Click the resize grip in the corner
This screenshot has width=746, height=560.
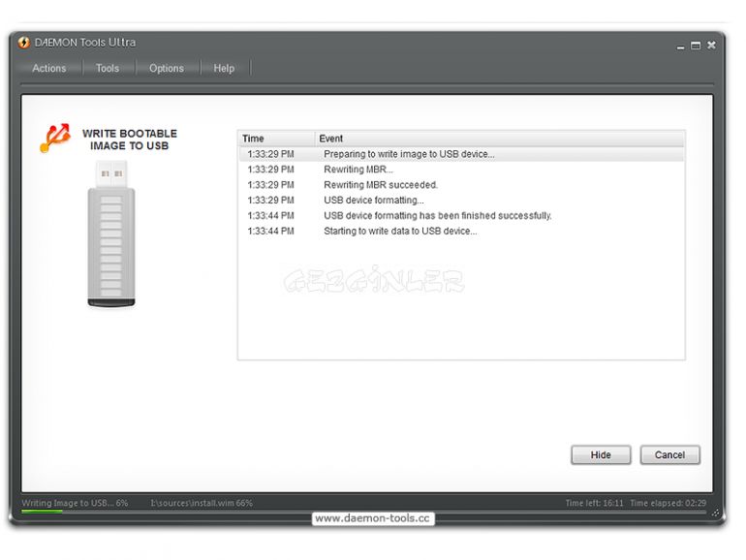pyautogui.click(x=716, y=513)
